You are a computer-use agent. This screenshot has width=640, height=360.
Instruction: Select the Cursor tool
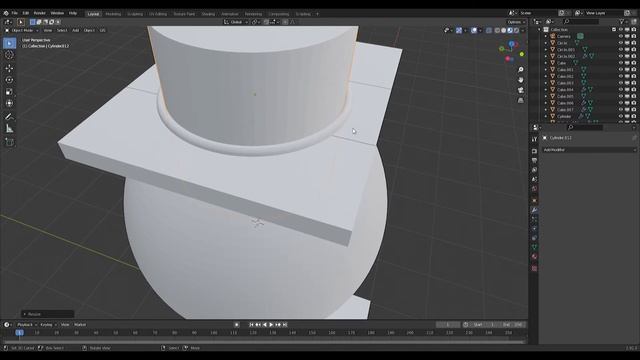point(9,55)
